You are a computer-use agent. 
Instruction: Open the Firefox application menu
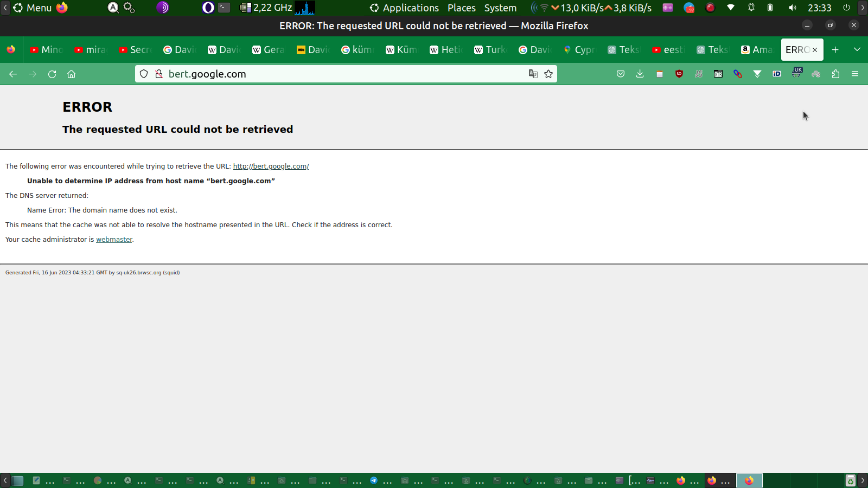click(x=855, y=74)
